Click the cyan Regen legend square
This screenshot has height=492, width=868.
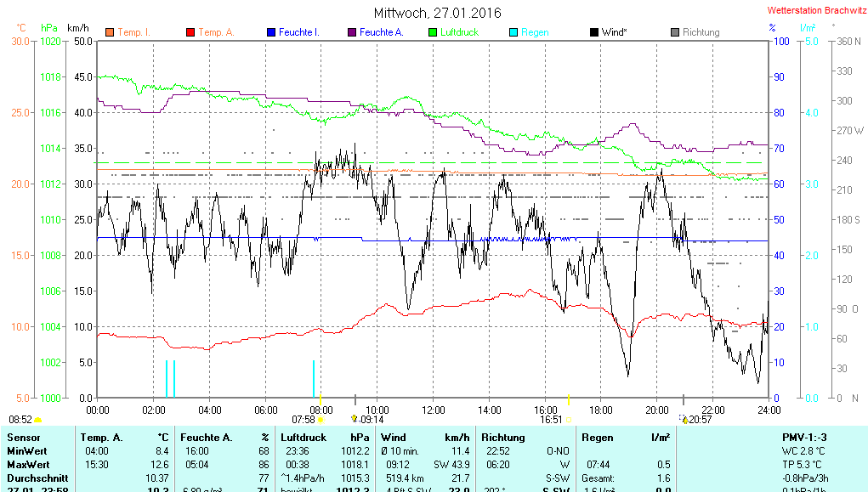(x=513, y=32)
